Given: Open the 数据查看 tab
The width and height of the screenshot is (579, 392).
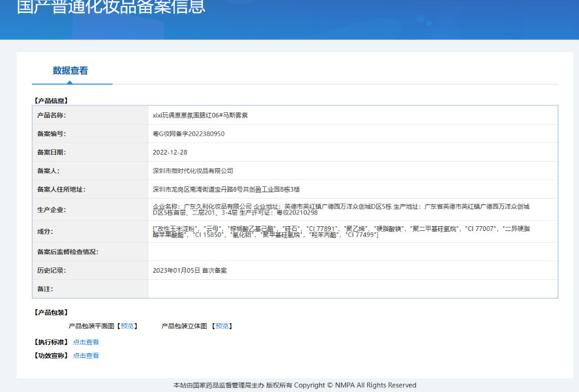Looking at the screenshot, I should 70,71.
